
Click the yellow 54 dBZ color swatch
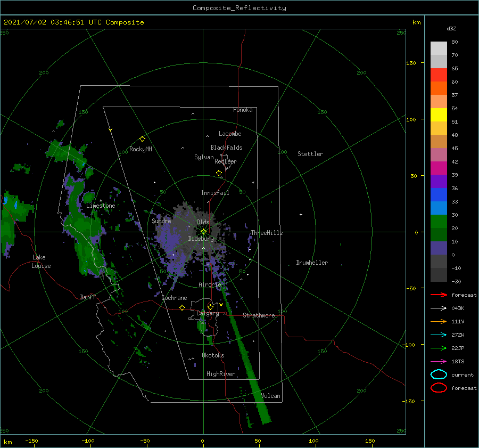click(x=439, y=115)
